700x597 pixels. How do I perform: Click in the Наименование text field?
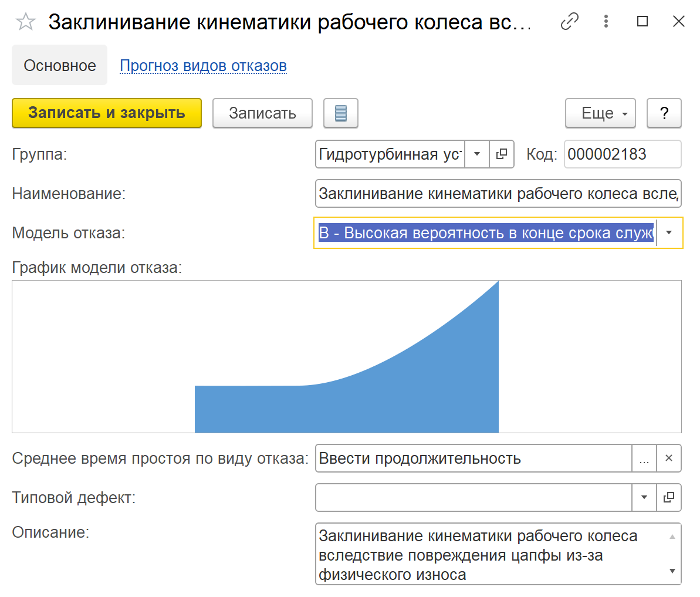point(497,194)
